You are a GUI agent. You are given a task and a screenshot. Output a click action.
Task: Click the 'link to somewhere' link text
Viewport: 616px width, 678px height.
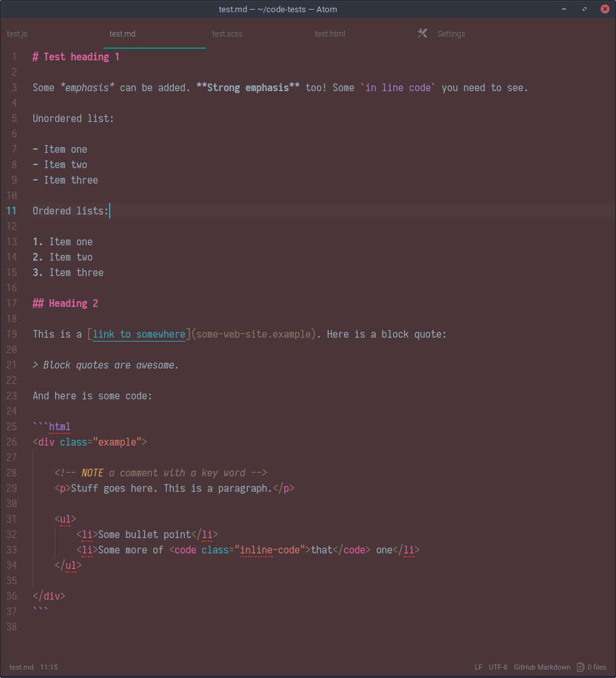point(139,335)
